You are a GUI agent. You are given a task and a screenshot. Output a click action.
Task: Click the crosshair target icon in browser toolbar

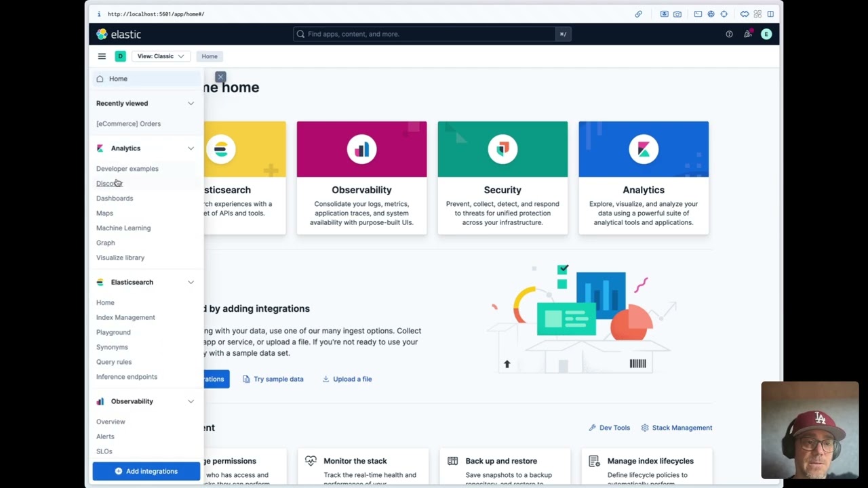(724, 14)
